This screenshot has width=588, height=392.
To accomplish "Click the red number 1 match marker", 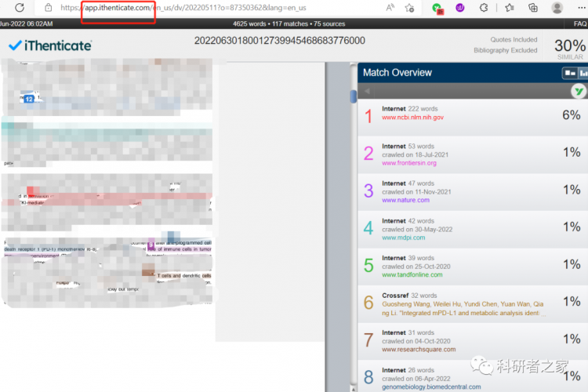I will click(368, 116).
